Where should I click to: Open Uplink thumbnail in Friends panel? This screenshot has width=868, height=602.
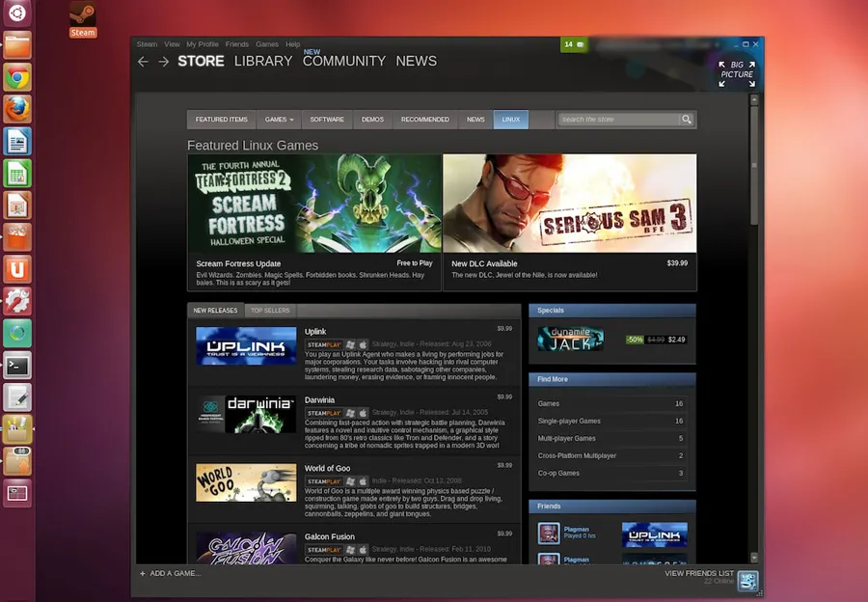(654, 534)
